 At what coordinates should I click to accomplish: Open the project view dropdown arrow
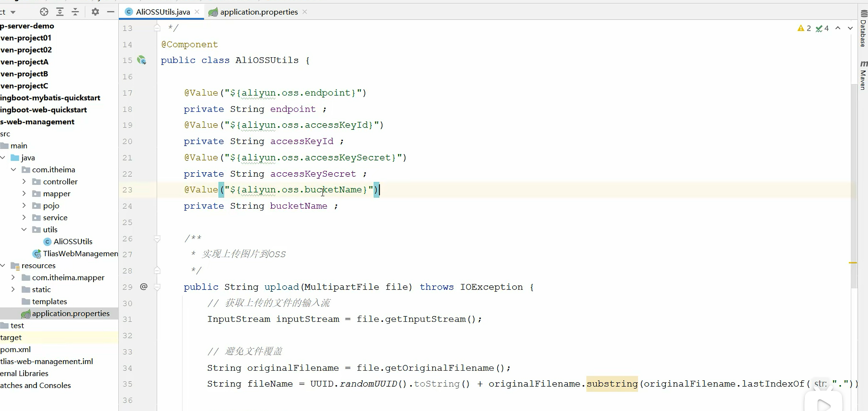(x=13, y=12)
